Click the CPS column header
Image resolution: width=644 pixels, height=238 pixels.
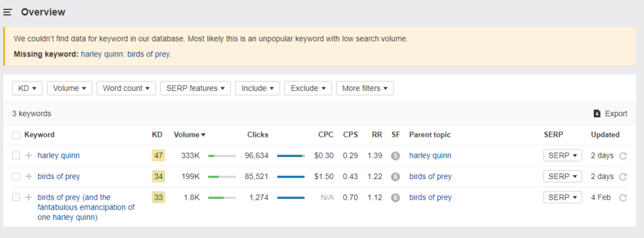tap(350, 134)
